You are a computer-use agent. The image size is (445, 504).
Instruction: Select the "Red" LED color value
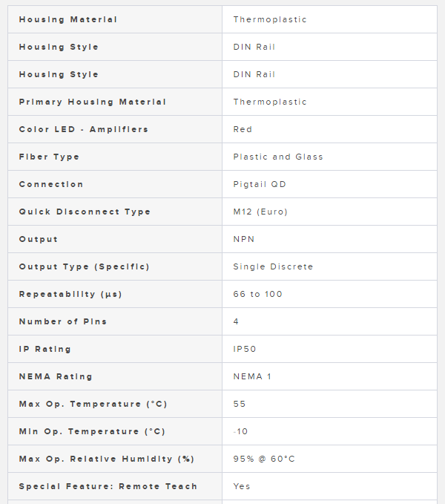[243, 129]
